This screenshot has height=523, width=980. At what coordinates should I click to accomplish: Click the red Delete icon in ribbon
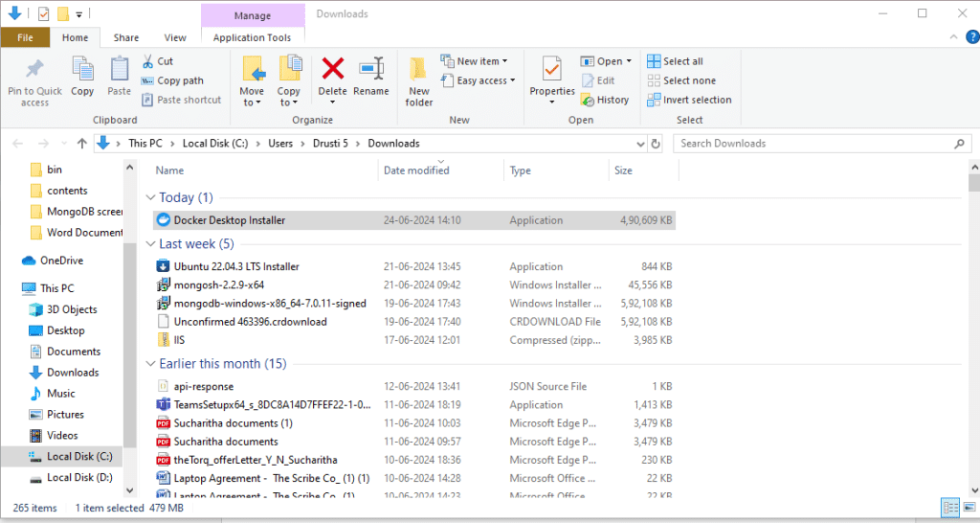[x=332, y=69]
